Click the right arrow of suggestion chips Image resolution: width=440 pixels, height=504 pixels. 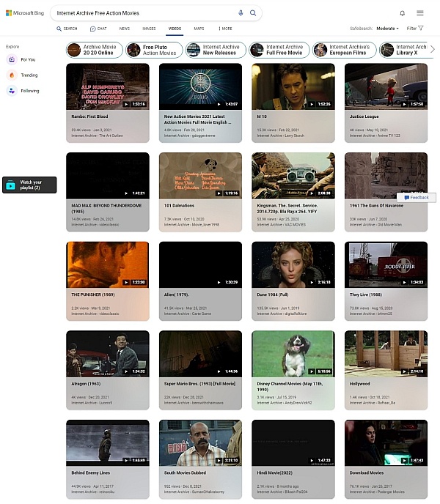pyautogui.click(x=433, y=50)
